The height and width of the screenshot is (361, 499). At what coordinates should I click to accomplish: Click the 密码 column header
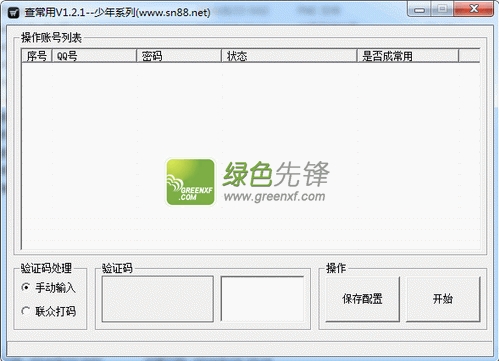pyautogui.click(x=179, y=56)
